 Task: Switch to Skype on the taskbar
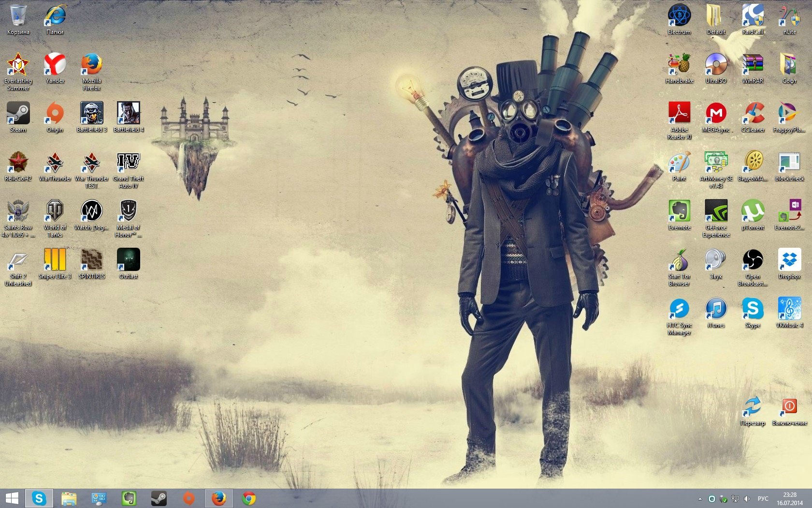click(39, 498)
